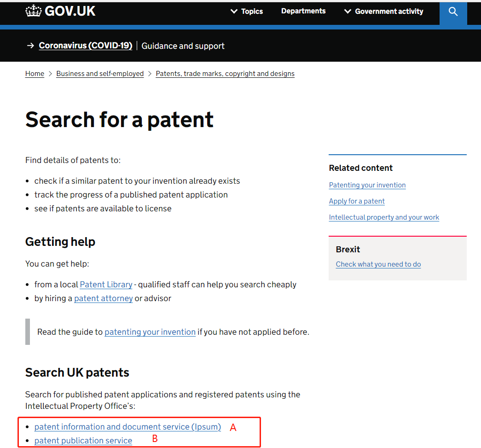Expand the Topics dropdown menu
The image size is (481, 448).
[247, 12]
